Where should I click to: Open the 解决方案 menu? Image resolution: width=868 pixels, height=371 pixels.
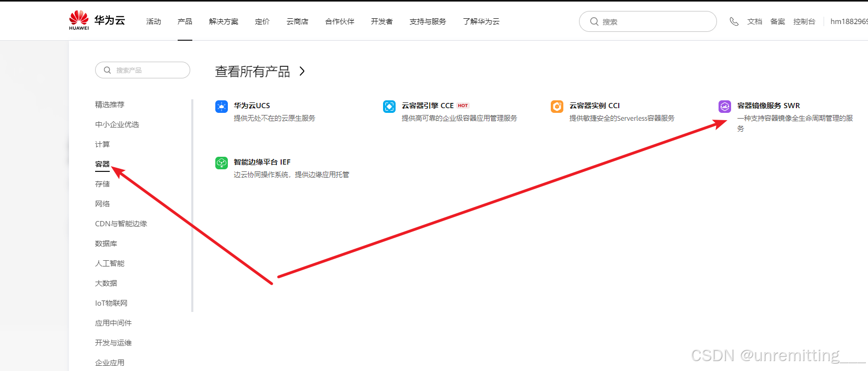click(224, 21)
